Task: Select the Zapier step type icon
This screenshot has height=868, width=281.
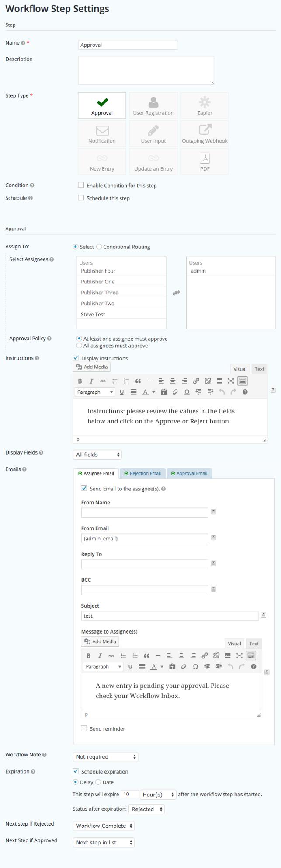Action: click(205, 105)
